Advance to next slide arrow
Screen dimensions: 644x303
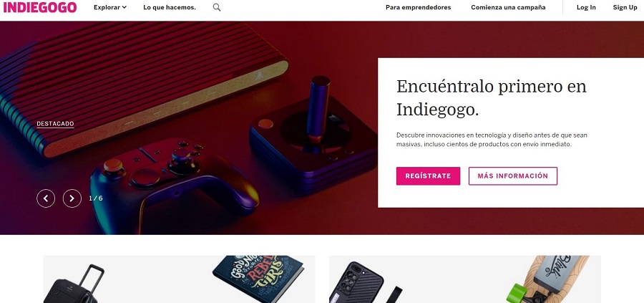[x=72, y=198]
